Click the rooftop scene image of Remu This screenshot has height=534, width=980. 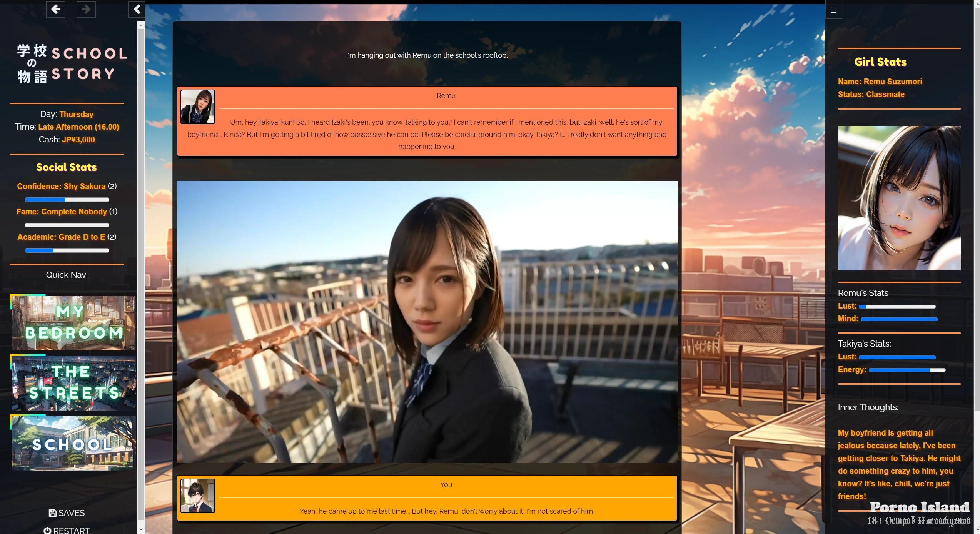click(x=427, y=322)
